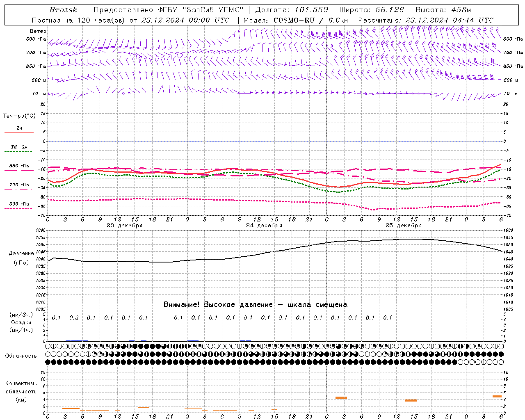The width and height of the screenshot is (525, 420).
Task: Click the 'Рассчитано: 23.12.2024 04:44 UTC' timestamp
Action: (x=426, y=20)
